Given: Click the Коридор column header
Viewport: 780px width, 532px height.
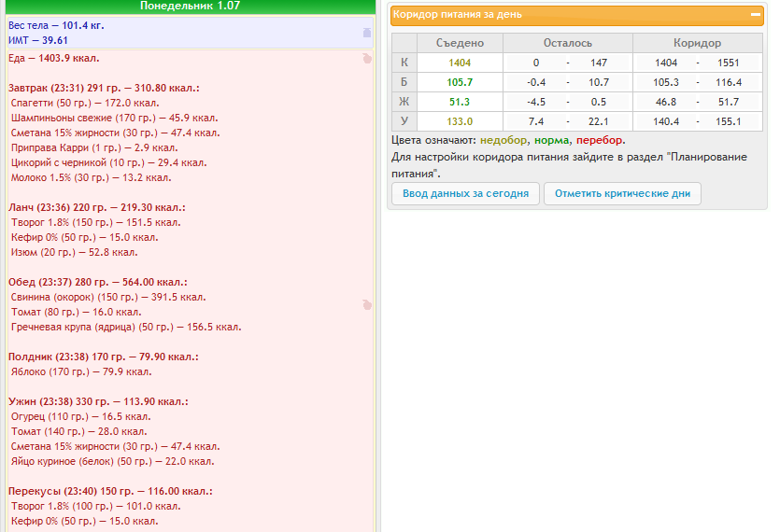Looking at the screenshot, I should click(698, 43).
